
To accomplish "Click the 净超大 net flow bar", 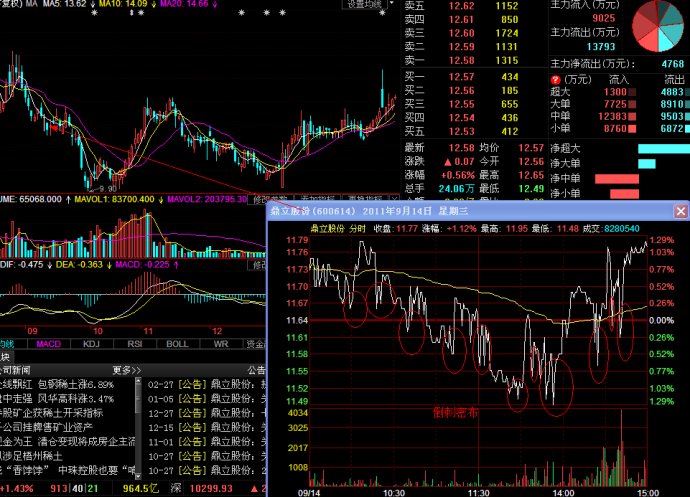I will pos(660,149).
